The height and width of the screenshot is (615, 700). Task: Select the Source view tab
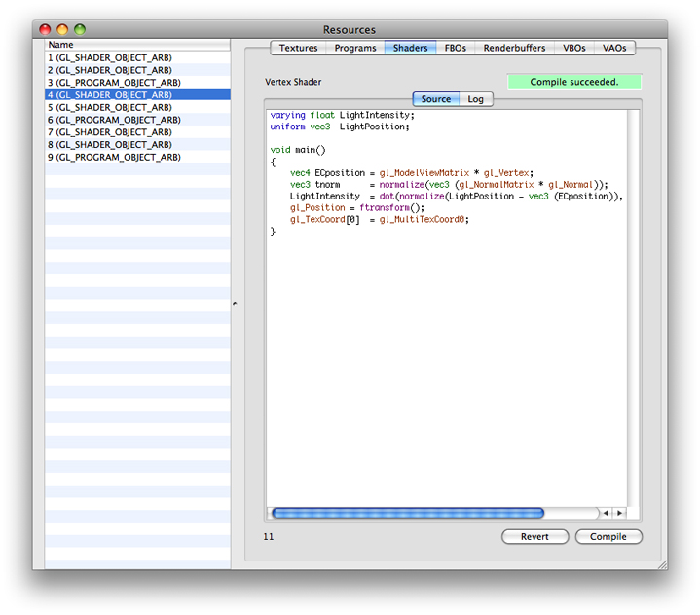click(x=435, y=99)
